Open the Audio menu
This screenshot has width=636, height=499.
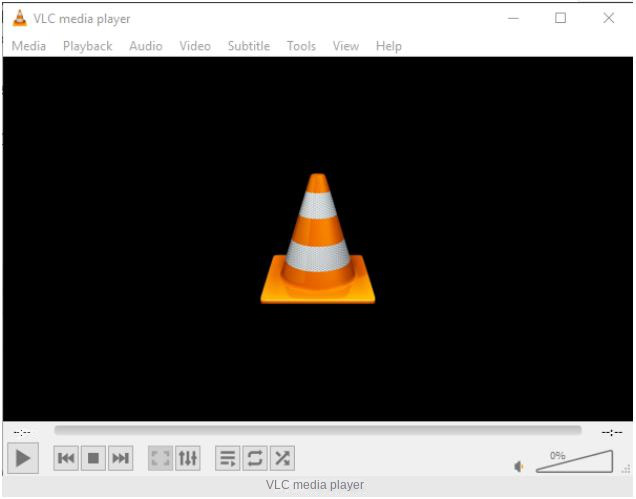(146, 46)
